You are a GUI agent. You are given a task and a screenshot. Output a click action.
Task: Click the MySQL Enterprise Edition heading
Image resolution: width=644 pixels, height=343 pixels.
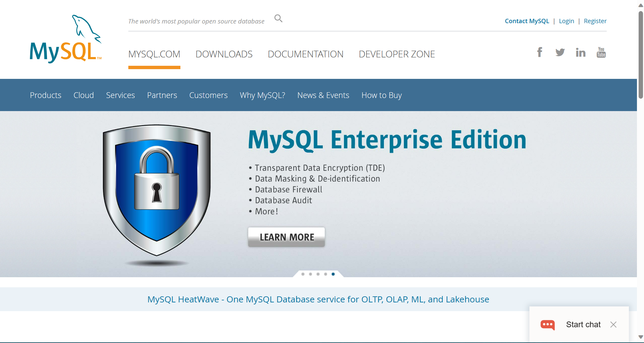[387, 140]
